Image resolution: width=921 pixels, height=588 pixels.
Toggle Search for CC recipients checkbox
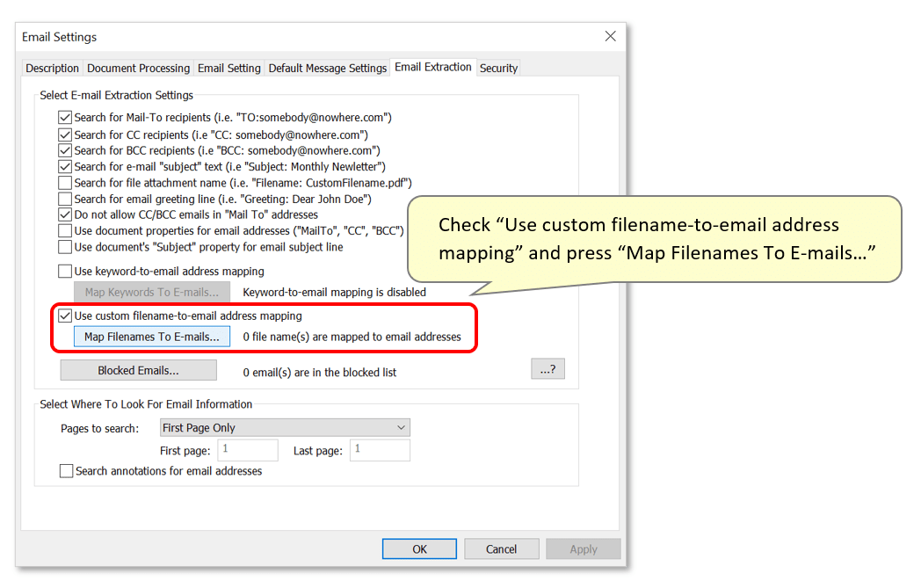pyautogui.click(x=65, y=135)
